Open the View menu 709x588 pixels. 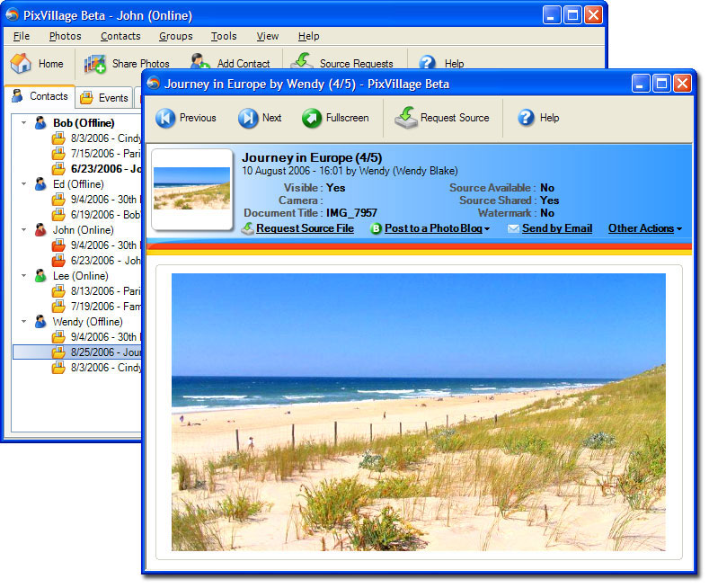tap(268, 36)
